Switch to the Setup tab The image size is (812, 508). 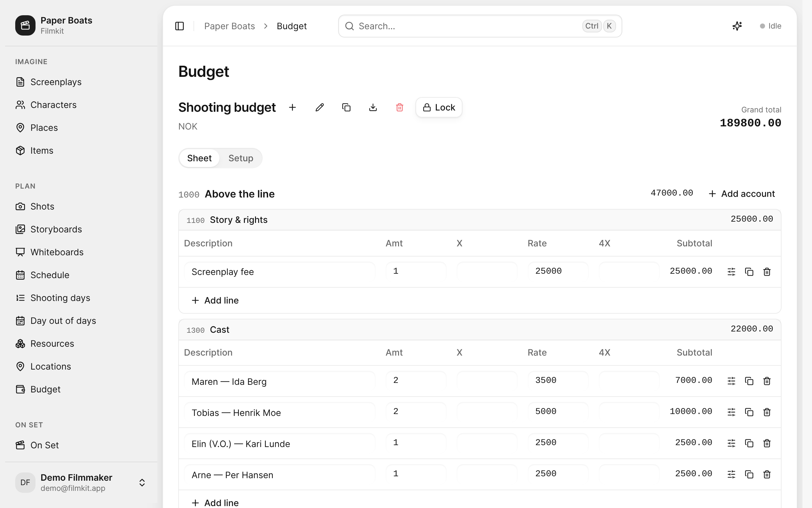pyautogui.click(x=240, y=158)
